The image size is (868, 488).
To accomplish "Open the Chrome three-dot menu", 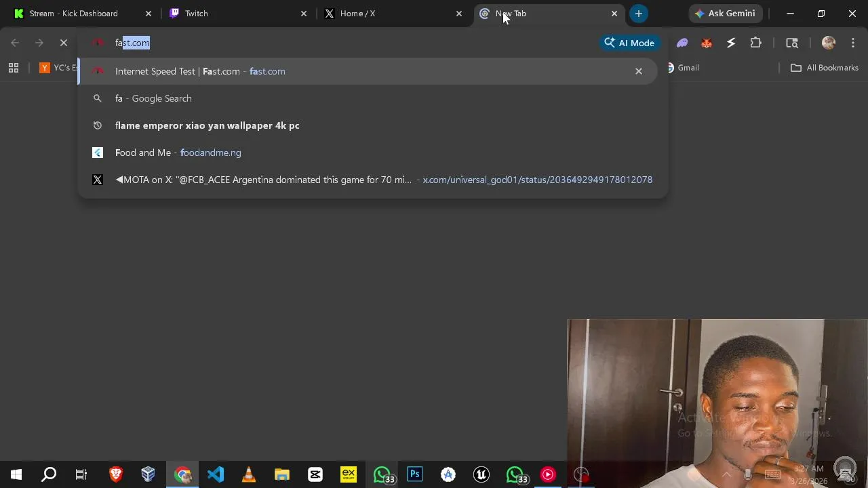I will (853, 43).
